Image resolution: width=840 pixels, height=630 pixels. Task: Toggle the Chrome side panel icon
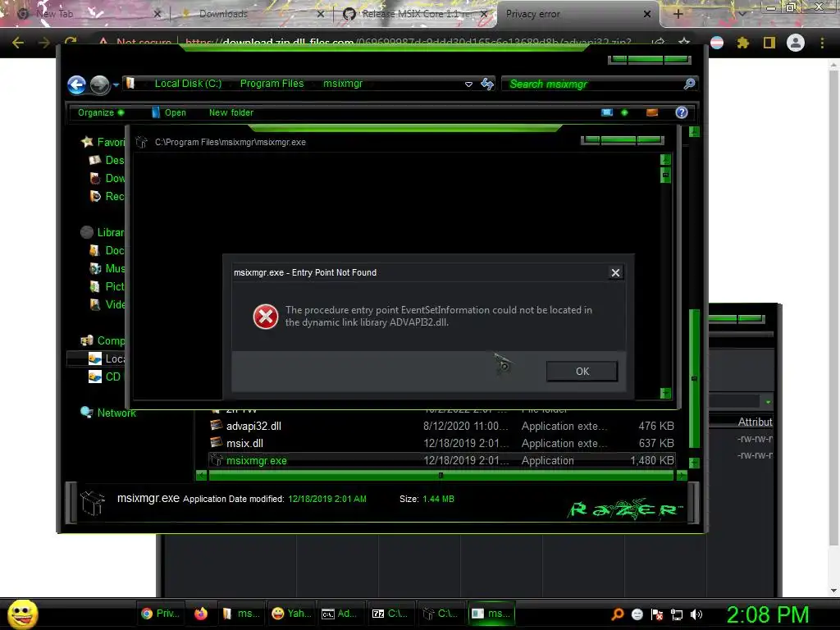point(769,43)
